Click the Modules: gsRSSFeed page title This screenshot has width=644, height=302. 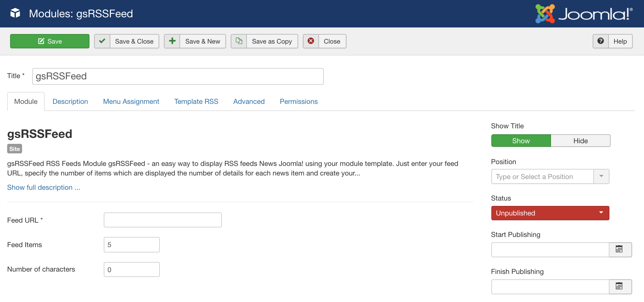81,14
